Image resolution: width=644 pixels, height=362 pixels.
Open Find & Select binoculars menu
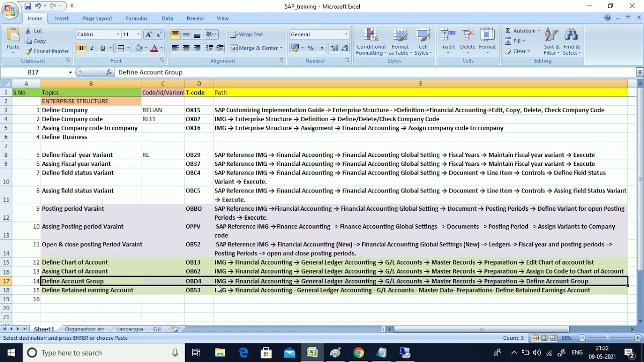click(x=572, y=42)
